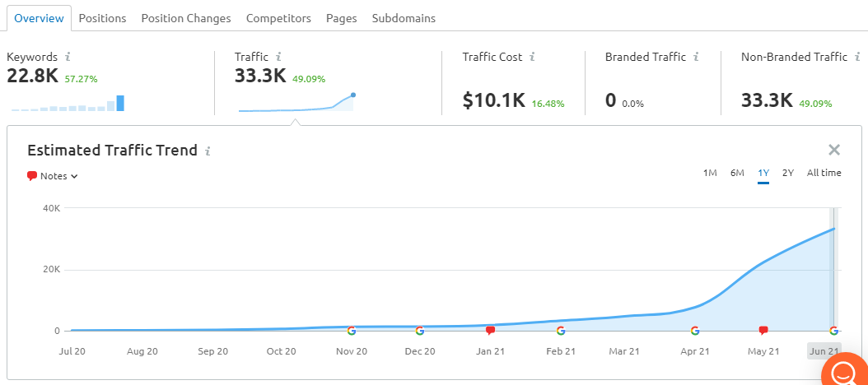Click the info icon next to Branded Traffic
868x385 pixels.
click(x=696, y=57)
